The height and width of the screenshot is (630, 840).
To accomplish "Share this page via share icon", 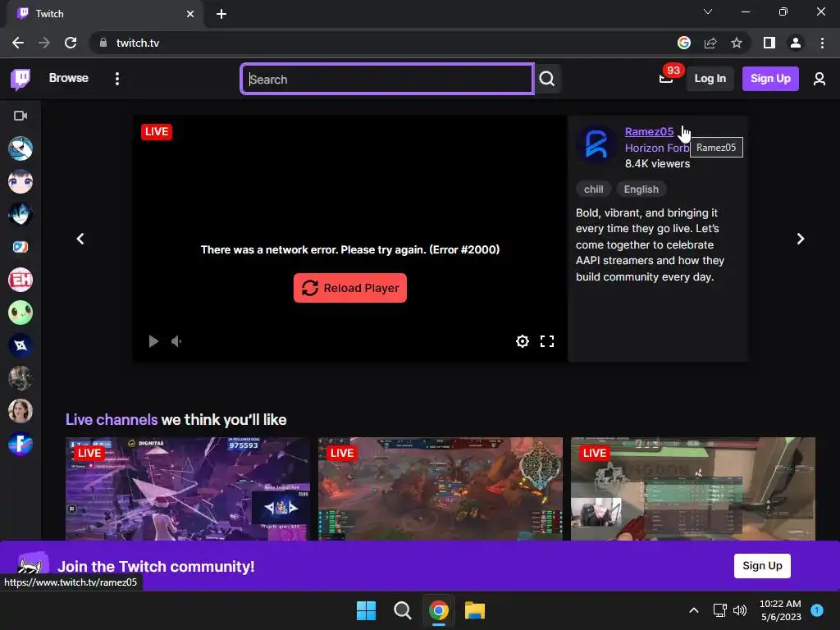I will [x=710, y=43].
